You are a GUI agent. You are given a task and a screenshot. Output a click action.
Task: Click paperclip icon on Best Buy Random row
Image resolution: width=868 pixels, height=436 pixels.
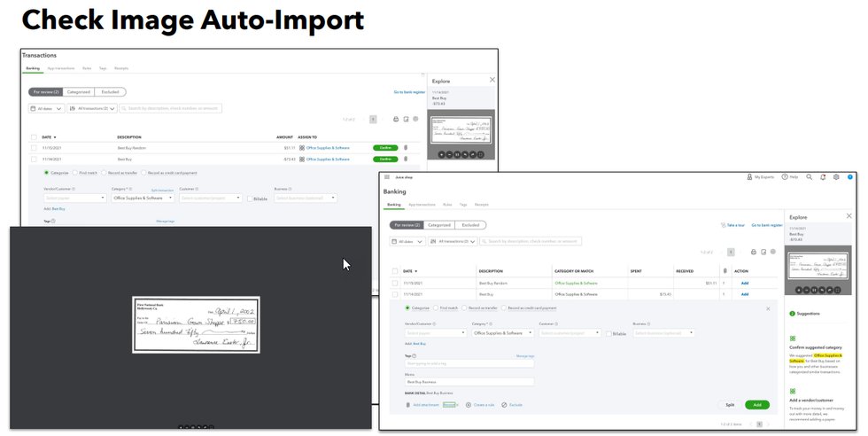[x=405, y=147]
